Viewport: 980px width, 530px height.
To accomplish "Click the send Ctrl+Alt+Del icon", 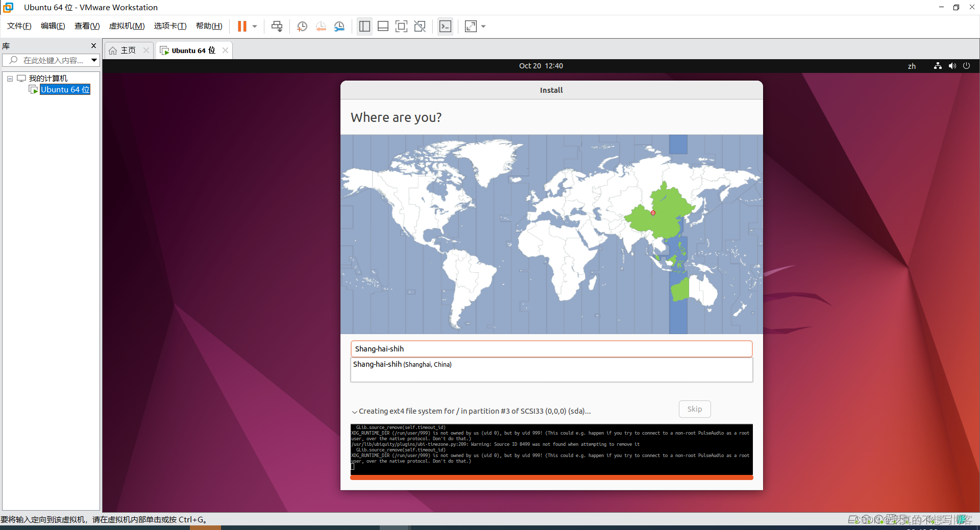I will [277, 26].
